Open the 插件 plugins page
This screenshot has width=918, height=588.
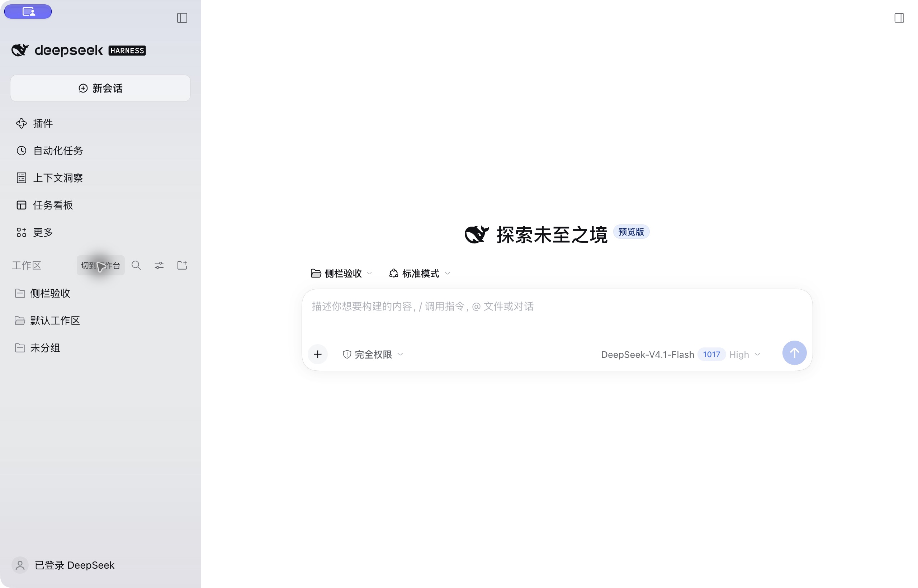(x=100, y=123)
